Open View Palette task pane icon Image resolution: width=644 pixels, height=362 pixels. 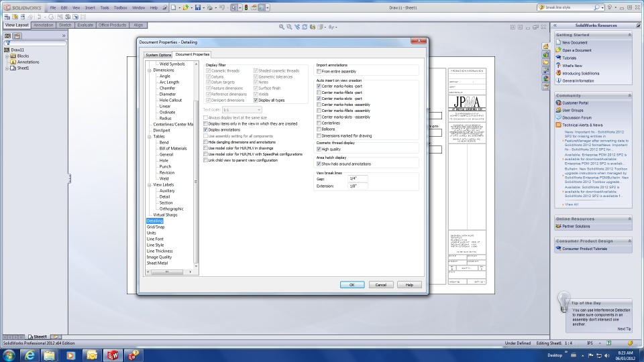[545, 70]
